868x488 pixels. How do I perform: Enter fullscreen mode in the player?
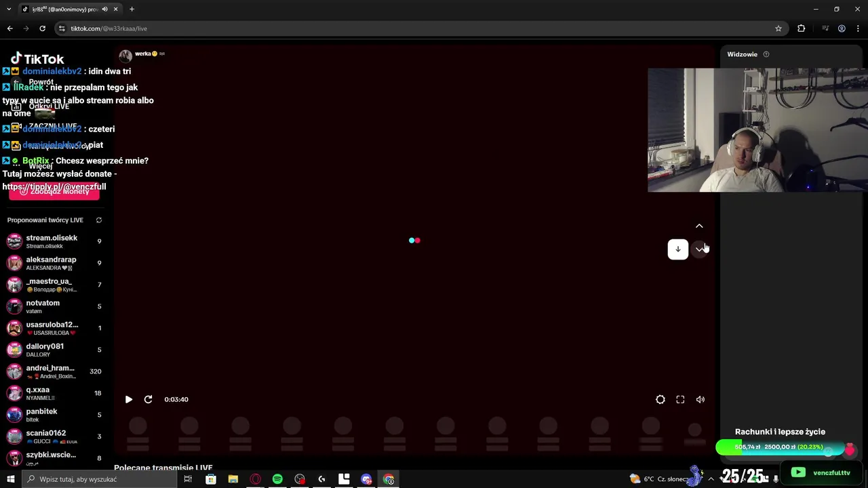[x=680, y=399]
